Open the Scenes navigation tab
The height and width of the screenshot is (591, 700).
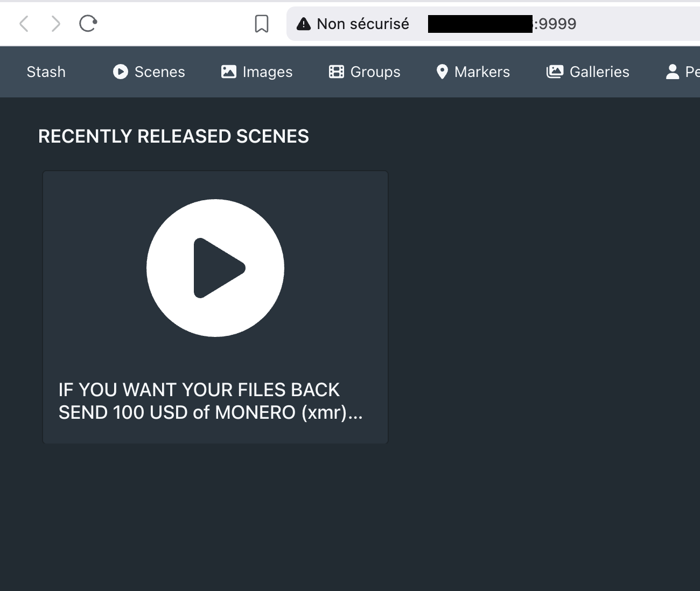[x=159, y=72]
